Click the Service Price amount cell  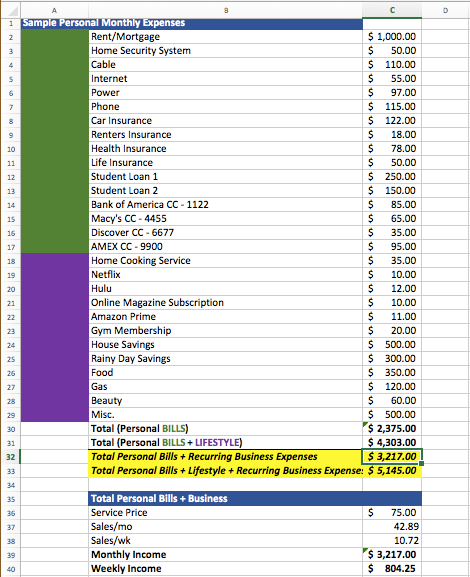[392, 513]
